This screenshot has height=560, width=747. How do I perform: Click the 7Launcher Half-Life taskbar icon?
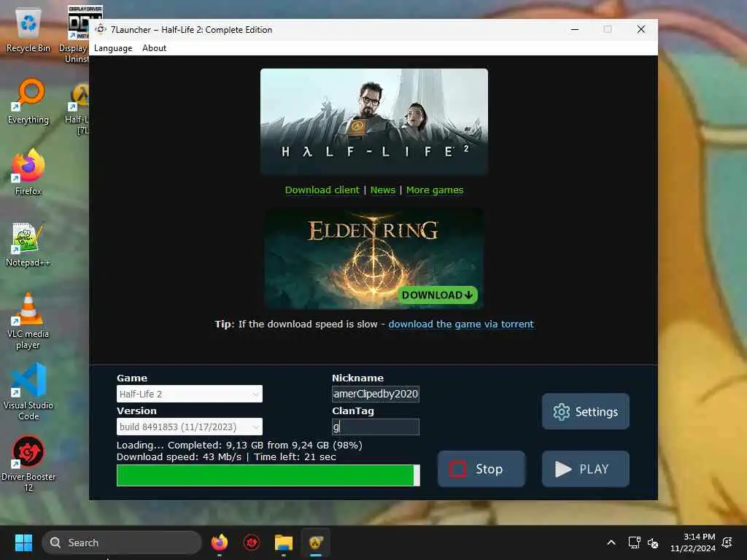pos(316,542)
